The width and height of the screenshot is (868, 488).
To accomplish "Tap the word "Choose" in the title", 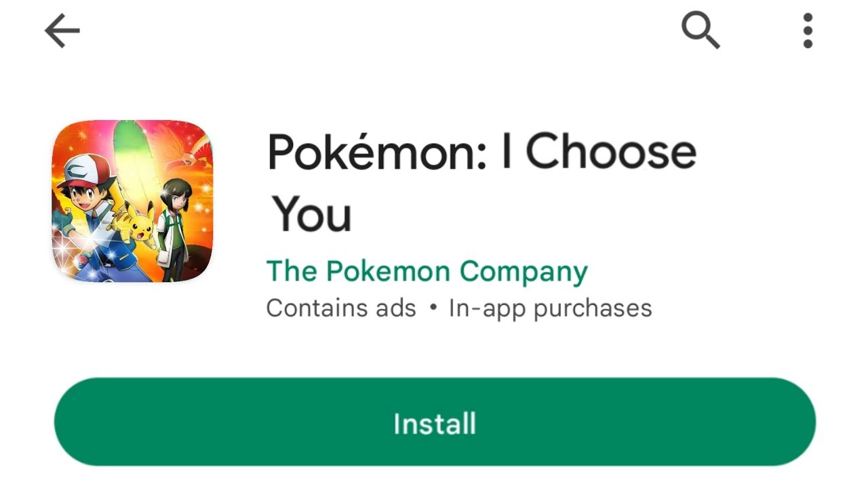I will pos(611,151).
